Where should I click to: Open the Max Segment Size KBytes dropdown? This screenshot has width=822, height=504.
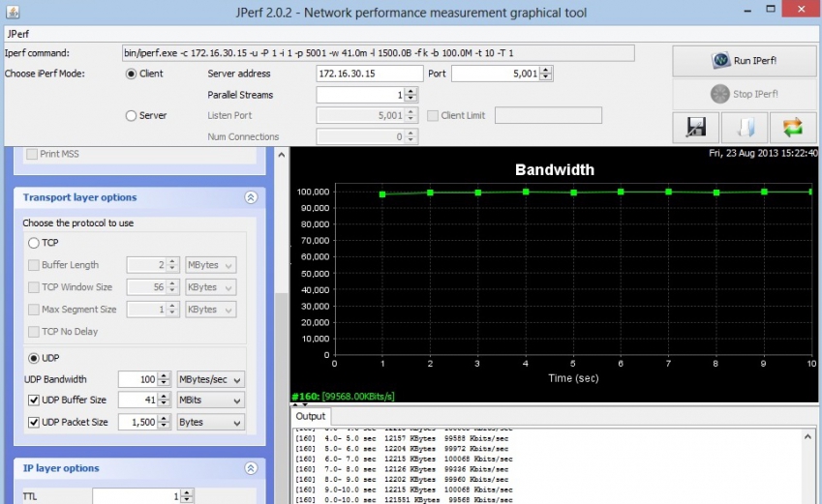(210, 310)
